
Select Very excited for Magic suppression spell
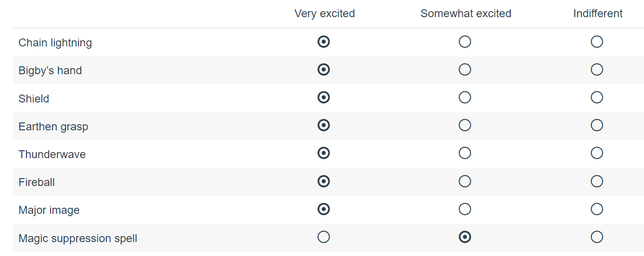click(x=324, y=237)
